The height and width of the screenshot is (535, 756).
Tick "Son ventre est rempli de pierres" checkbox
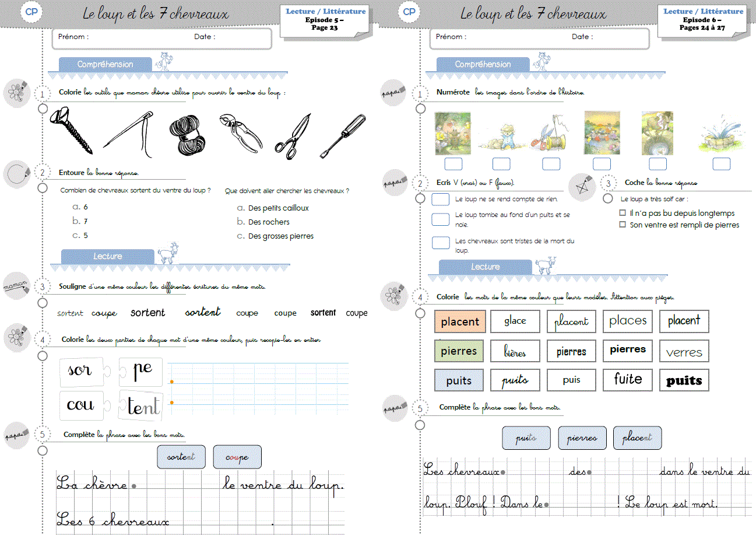click(x=623, y=225)
